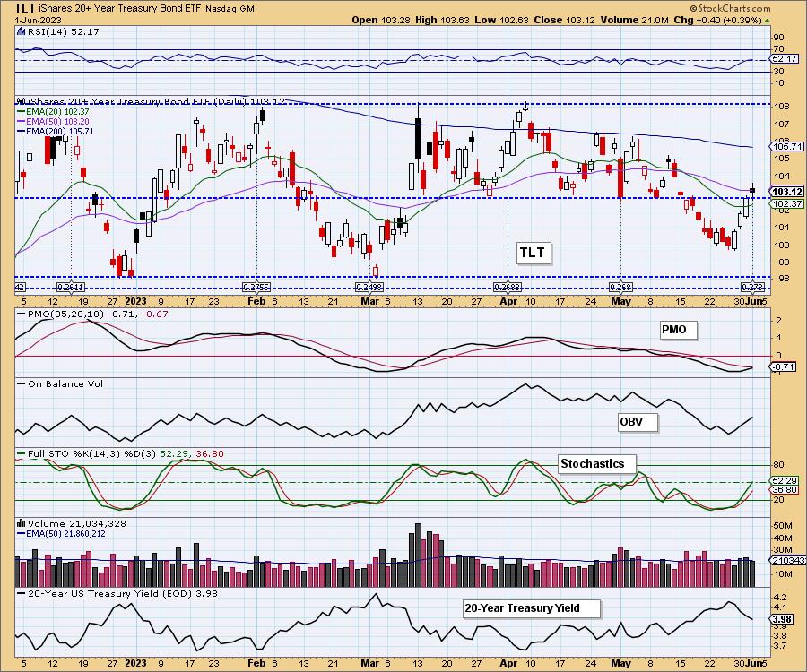Click the PMO annotation box
The height and width of the screenshot is (672, 807).
click(679, 330)
